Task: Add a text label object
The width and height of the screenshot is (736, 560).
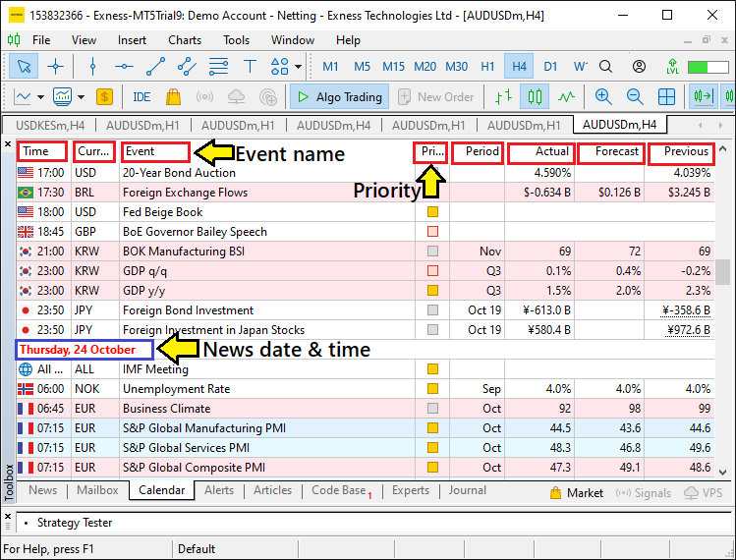Action: click(251, 66)
